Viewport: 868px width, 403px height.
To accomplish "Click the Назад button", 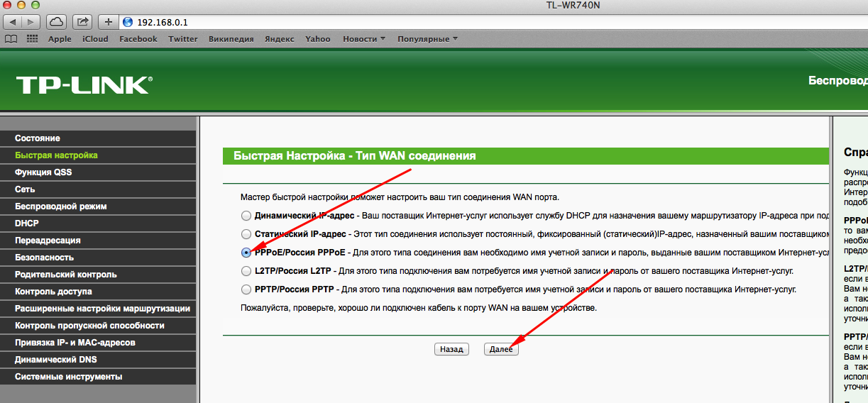I will (451, 349).
